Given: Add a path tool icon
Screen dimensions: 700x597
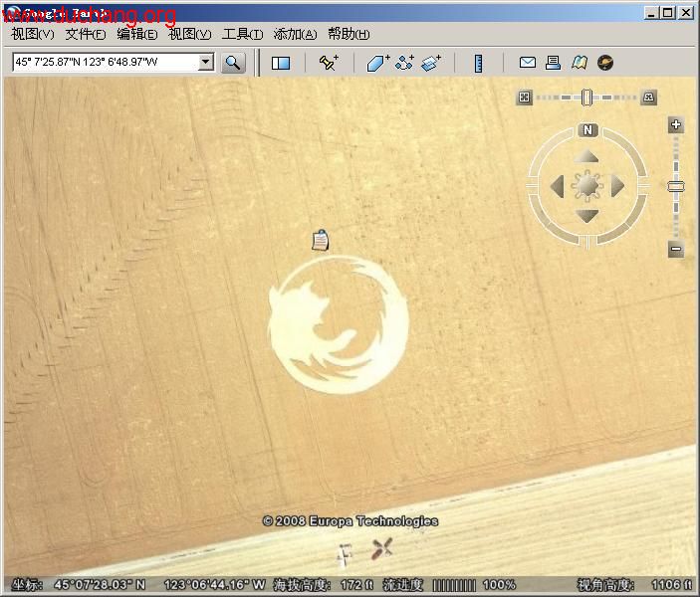Looking at the screenshot, I should point(405,63).
